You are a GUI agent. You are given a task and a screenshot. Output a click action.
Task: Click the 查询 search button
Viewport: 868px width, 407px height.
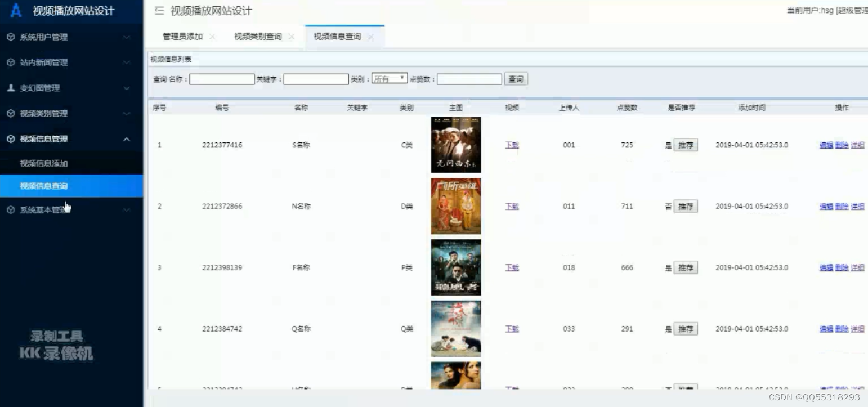coord(516,79)
